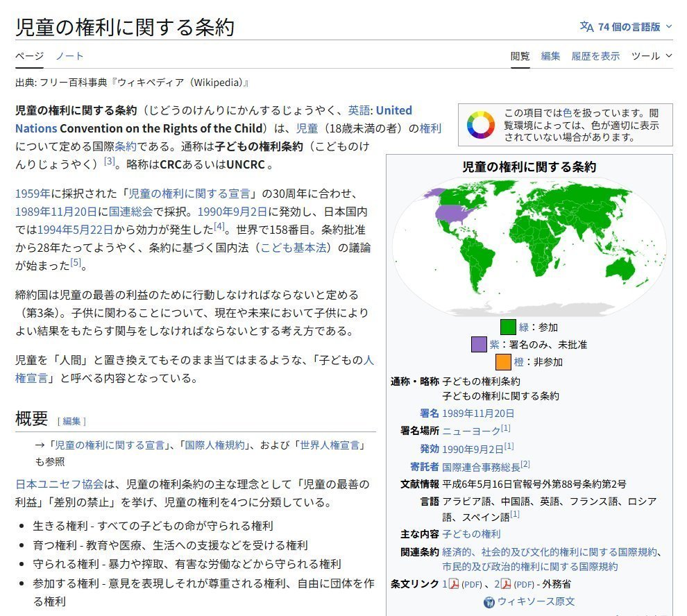The image size is (687, 616).
Task: Expand the 74個の言語版 language dropdown
Action: click(x=627, y=27)
